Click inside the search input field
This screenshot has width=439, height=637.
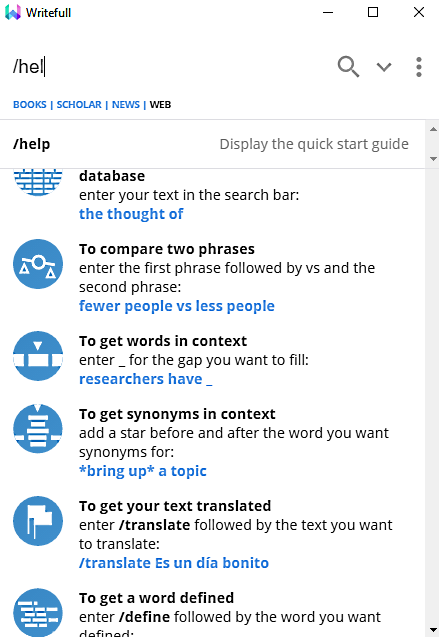point(171,67)
